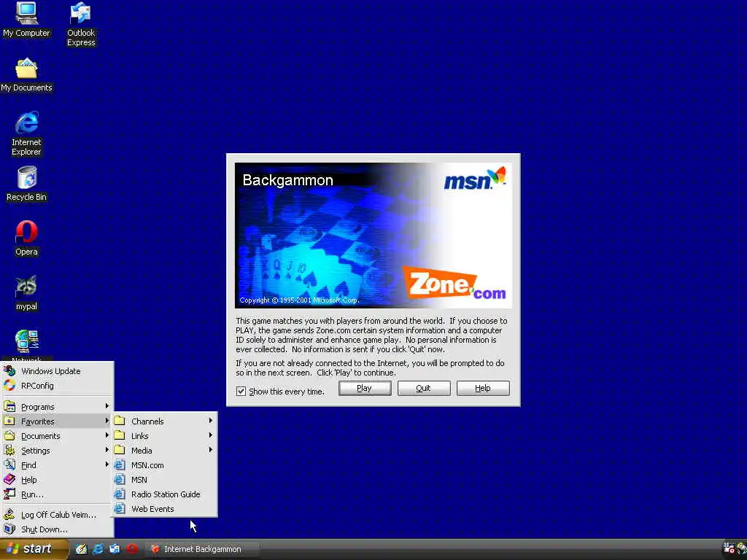Choose Shut Down... in start menu

click(x=57, y=529)
